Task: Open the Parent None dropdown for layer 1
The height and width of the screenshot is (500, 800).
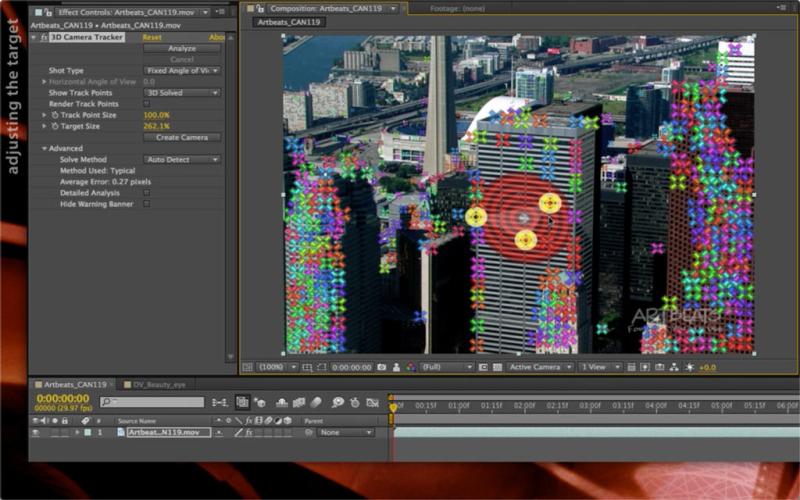Action: click(x=345, y=433)
